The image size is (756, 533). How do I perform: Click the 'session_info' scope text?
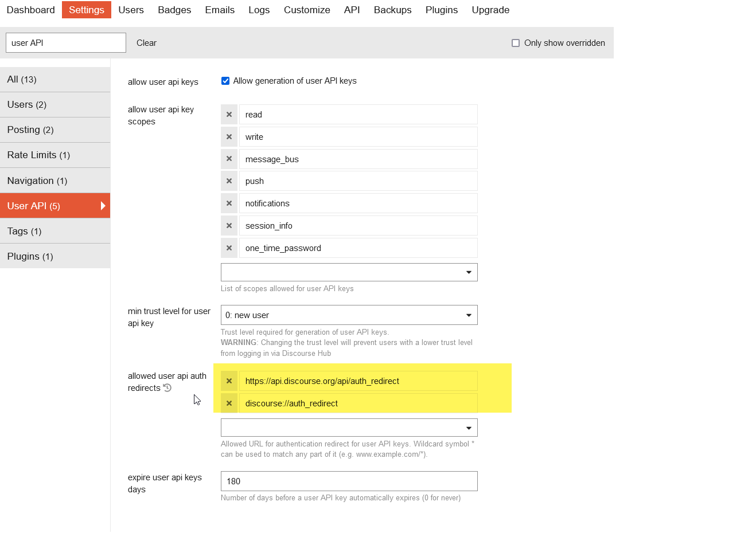tap(269, 226)
